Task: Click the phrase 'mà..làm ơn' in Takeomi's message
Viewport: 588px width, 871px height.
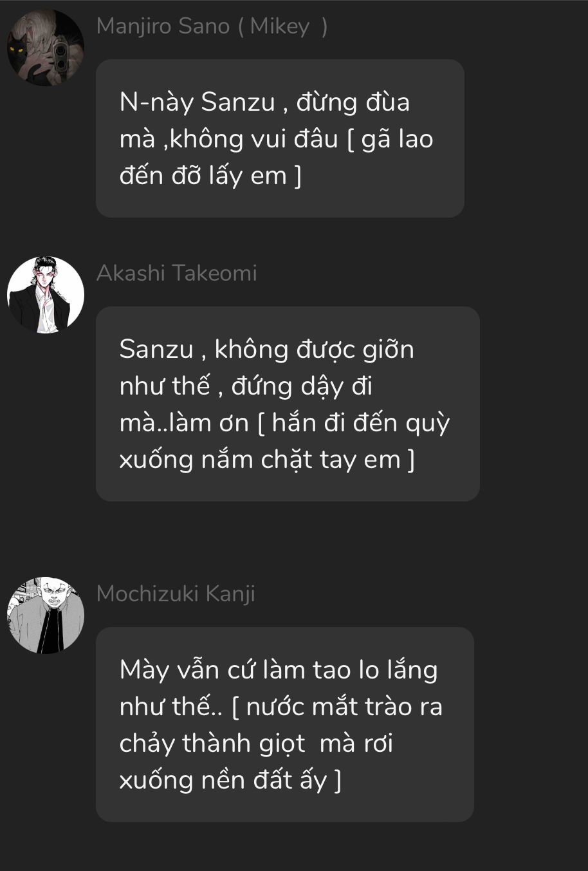Action: (184, 423)
